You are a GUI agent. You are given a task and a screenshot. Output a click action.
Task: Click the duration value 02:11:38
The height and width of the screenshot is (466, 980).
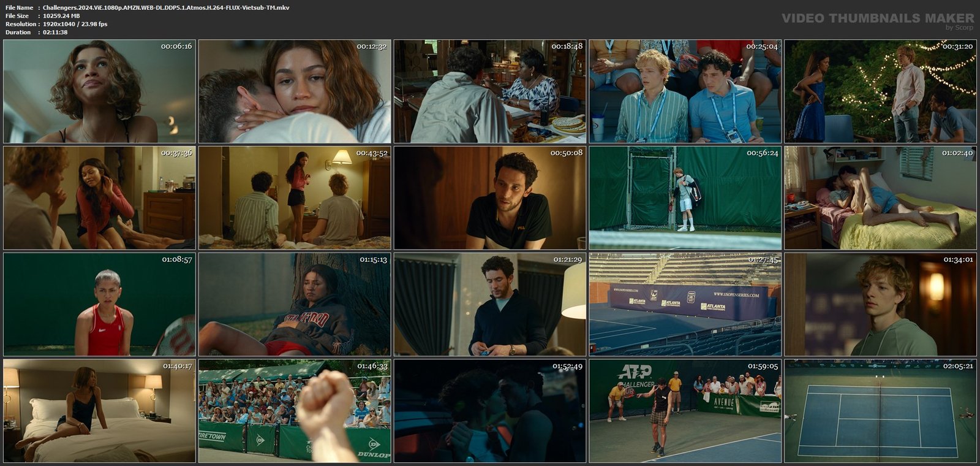click(55, 32)
